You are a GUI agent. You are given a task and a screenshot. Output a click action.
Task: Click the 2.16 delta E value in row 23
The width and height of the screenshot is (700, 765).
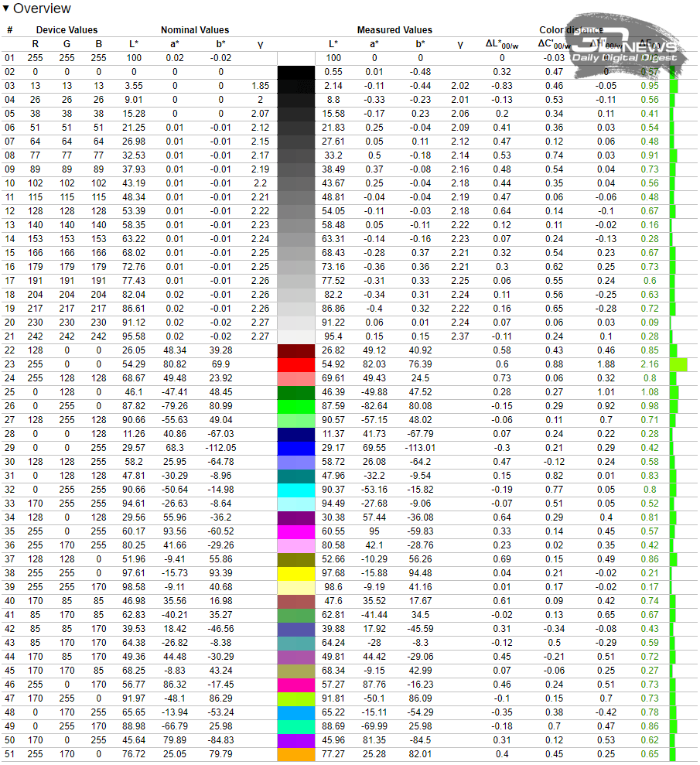[650, 364]
